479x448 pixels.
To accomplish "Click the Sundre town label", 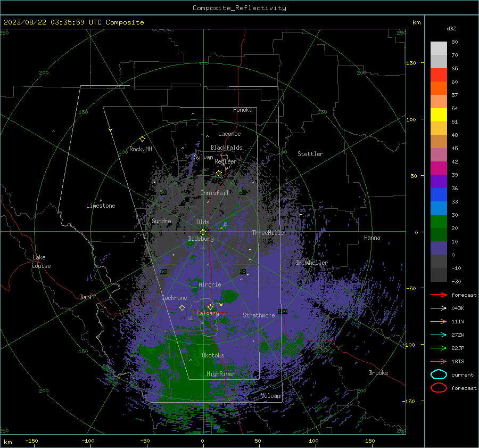I will 161,221.
